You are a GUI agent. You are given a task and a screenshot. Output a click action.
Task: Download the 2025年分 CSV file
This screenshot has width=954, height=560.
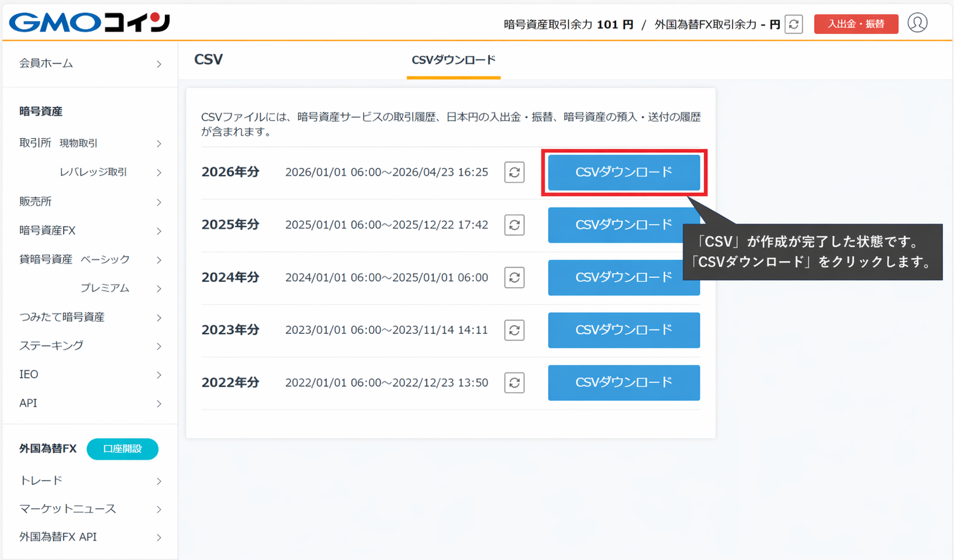pos(624,225)
